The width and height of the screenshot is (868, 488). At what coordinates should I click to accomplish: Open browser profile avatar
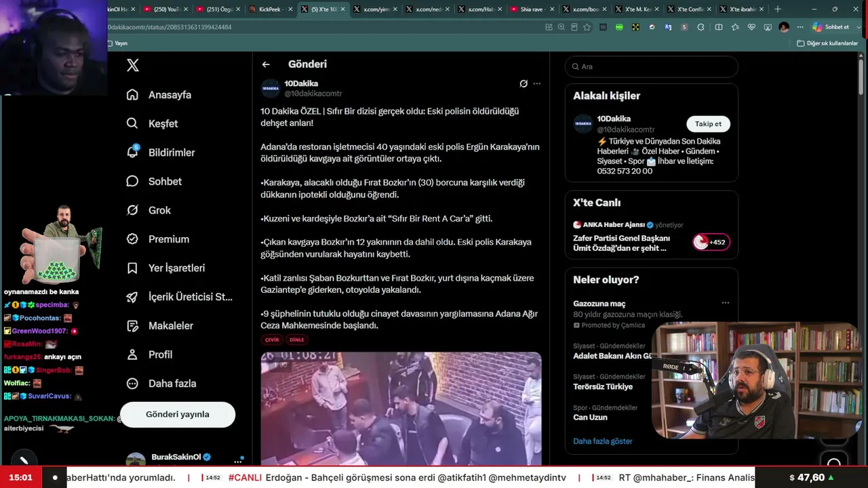click(x=784, y=27)
